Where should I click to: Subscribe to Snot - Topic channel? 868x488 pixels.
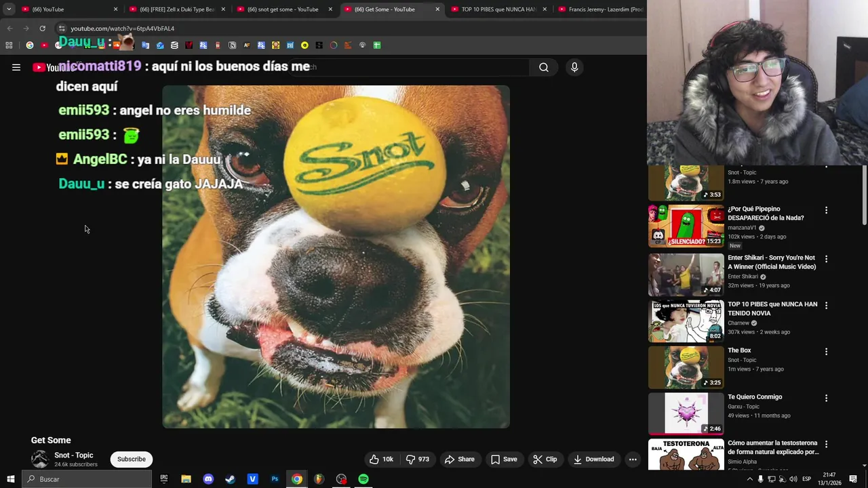[x=131, y=459]
